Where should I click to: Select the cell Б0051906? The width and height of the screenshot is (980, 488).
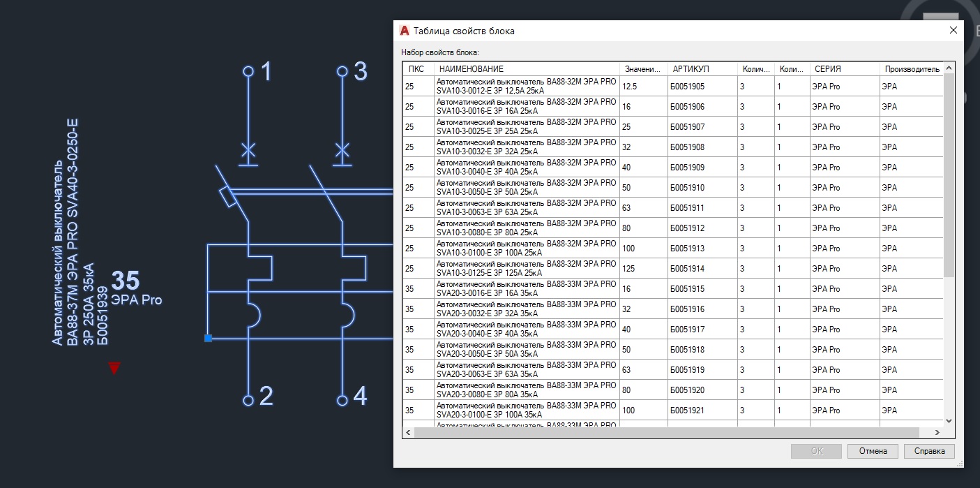click(x=702, y=107)
